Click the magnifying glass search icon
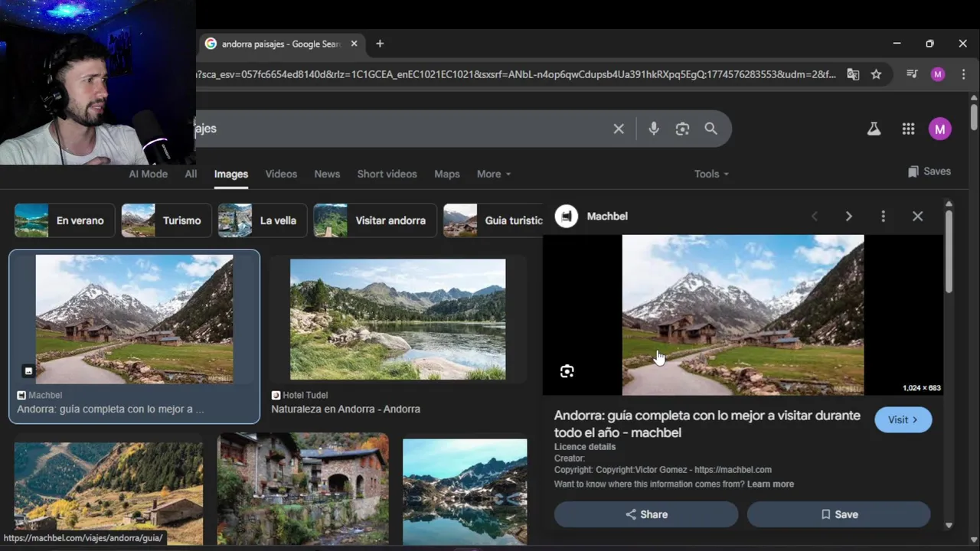 tap(711, 129)
